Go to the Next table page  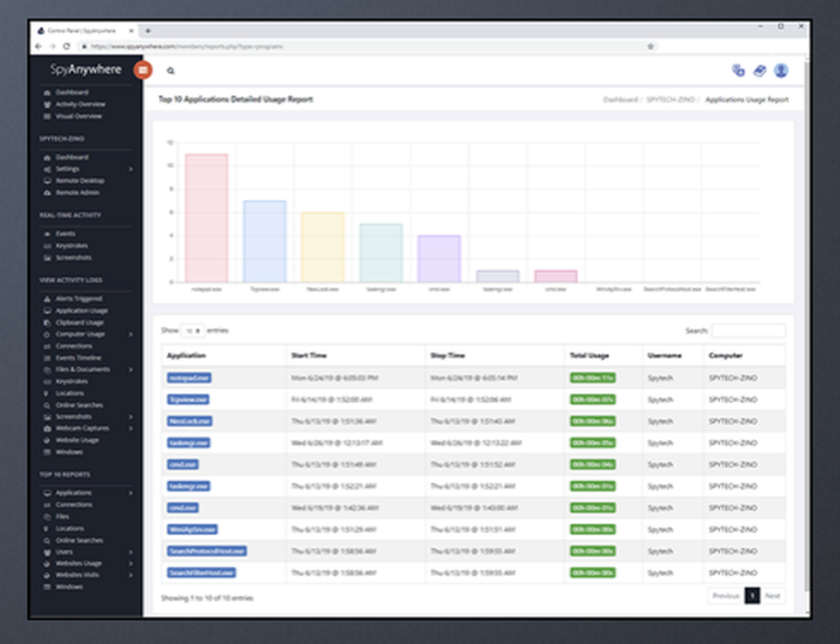(773, 596)
